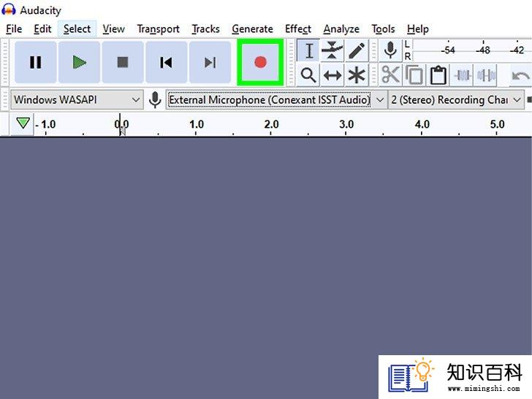Viewport: 532px width, 399px height.
Task: Open the Help menu
Action: [x=418, y=29]
